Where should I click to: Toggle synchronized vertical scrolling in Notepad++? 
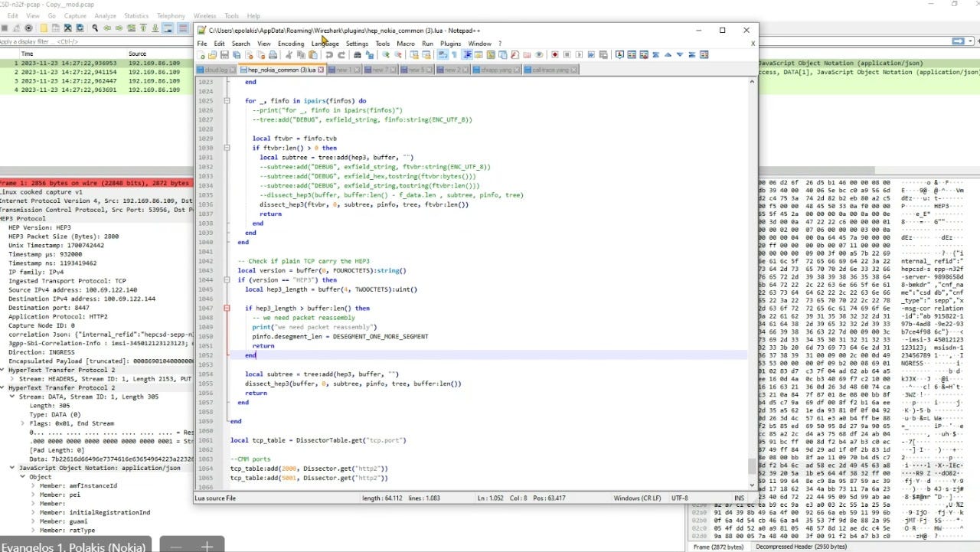414,55
